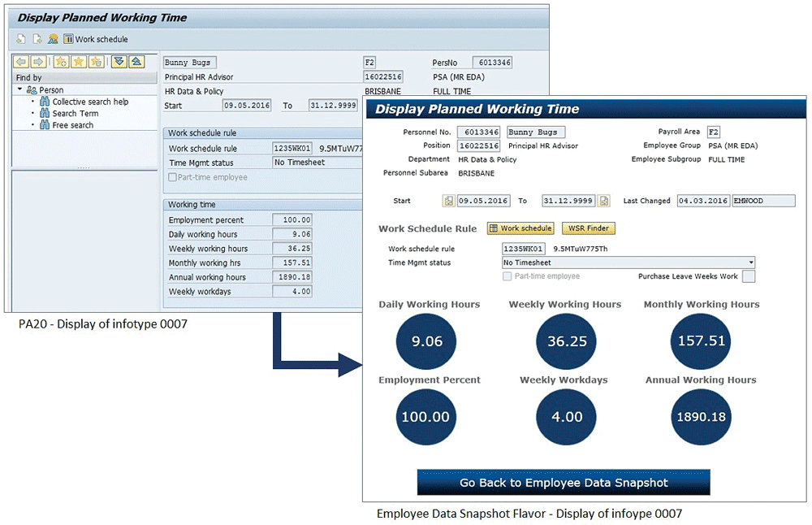Screen dimensions: 812x525
Task: Toggle Part-time employee checkbox in Snapshot flavor
Action: pyautogui.click(x=508, y=276)
